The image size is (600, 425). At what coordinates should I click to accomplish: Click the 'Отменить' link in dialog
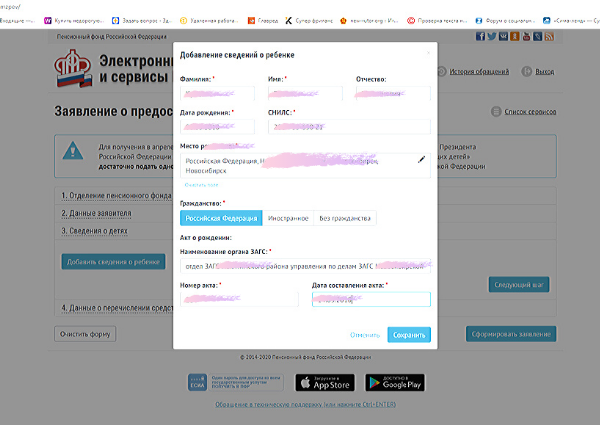click(x=364, y=335)
